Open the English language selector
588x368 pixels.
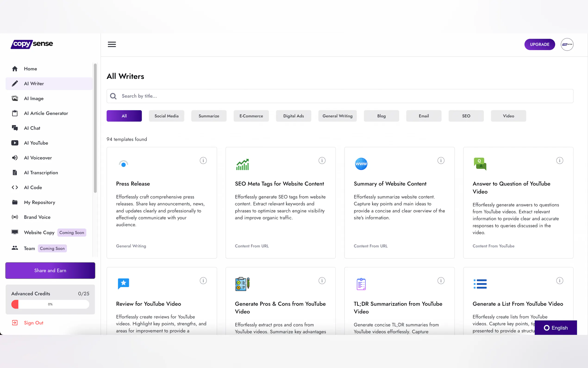[x=556, y=328]
